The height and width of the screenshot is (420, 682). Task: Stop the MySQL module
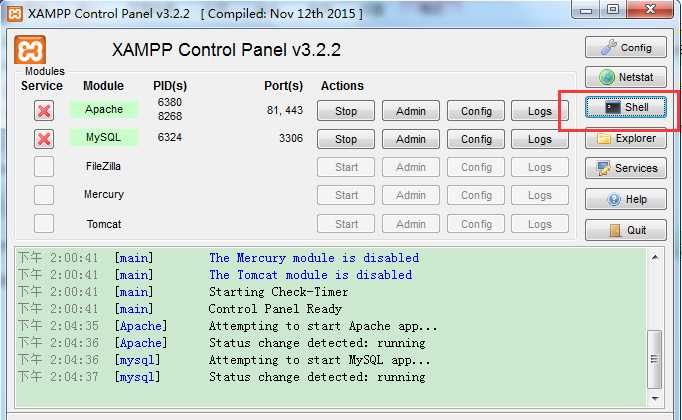(x=346, y=139)
